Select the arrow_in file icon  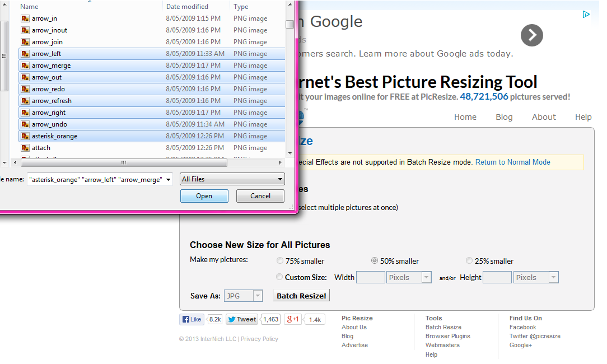coord(25,18)
